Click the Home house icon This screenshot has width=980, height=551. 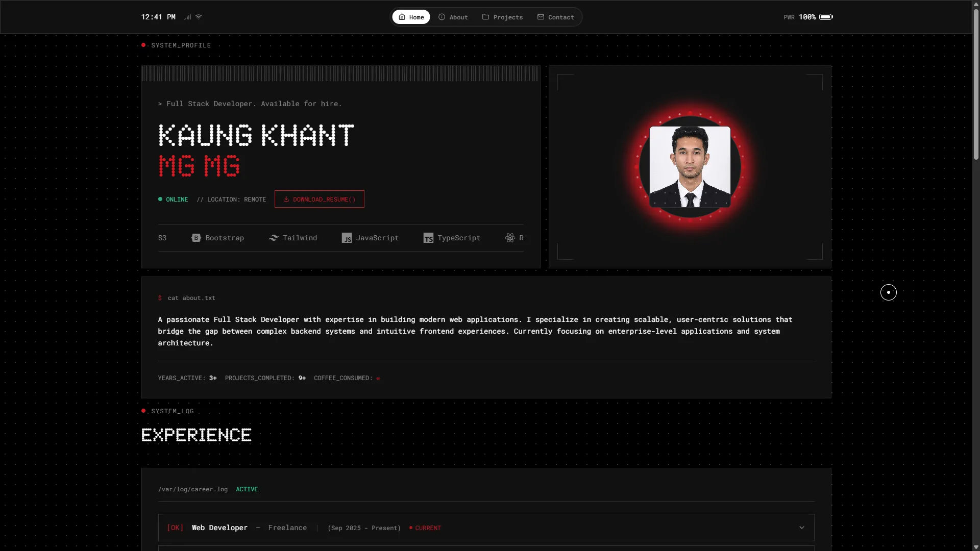click(402, 17)
